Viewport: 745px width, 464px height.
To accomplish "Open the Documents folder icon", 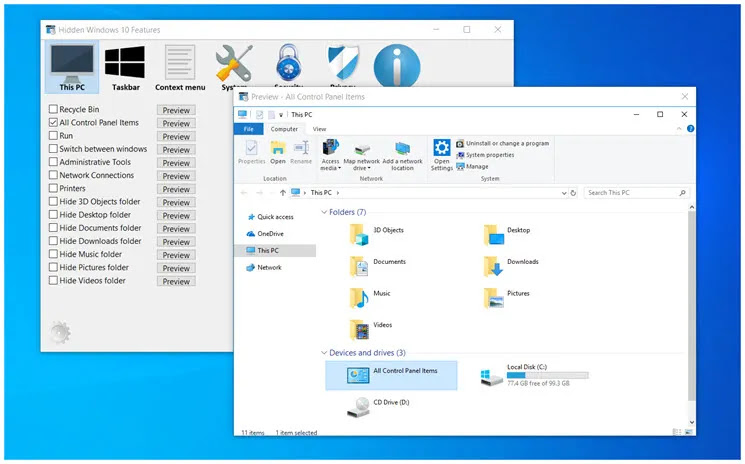I will (x=359, y=266).
